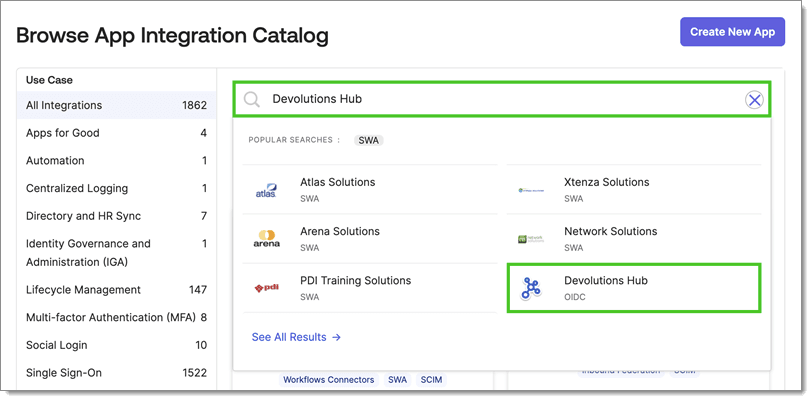
Task: Open the Network Solutions logo icon
Action: click(x=531, y=239)
